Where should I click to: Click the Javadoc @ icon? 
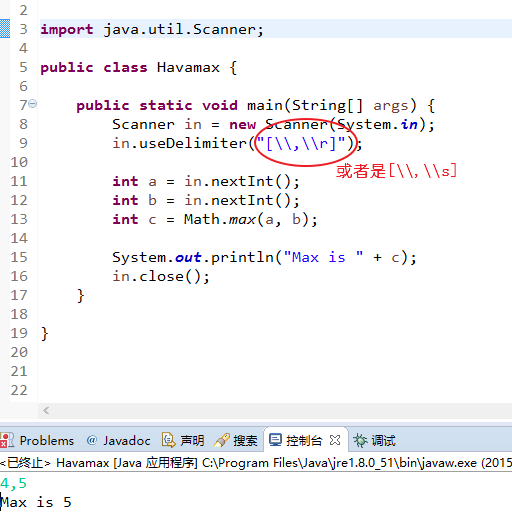click(92, 440)
